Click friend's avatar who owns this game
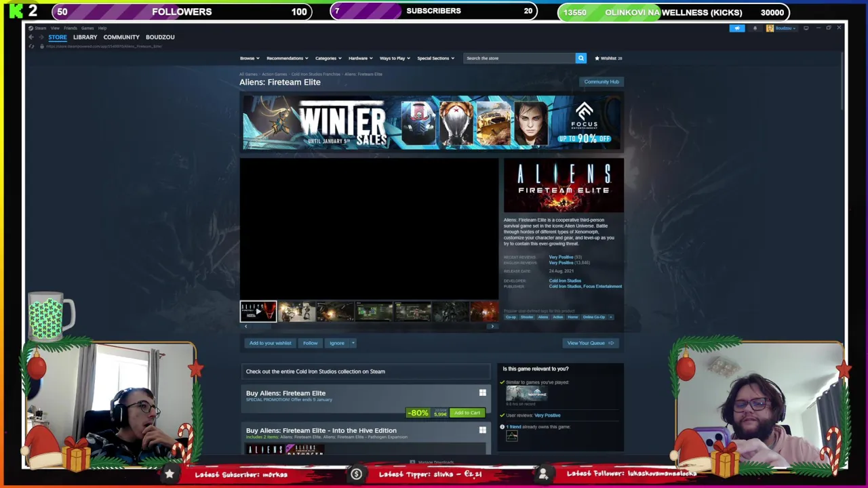The width and height of the screenshot is (868, 488). click(x=511, y=436)
